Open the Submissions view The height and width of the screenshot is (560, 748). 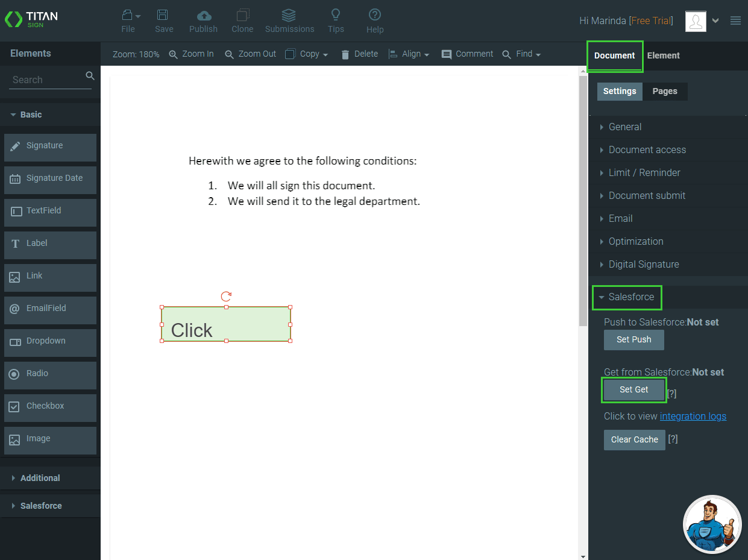tap(289, 20)
